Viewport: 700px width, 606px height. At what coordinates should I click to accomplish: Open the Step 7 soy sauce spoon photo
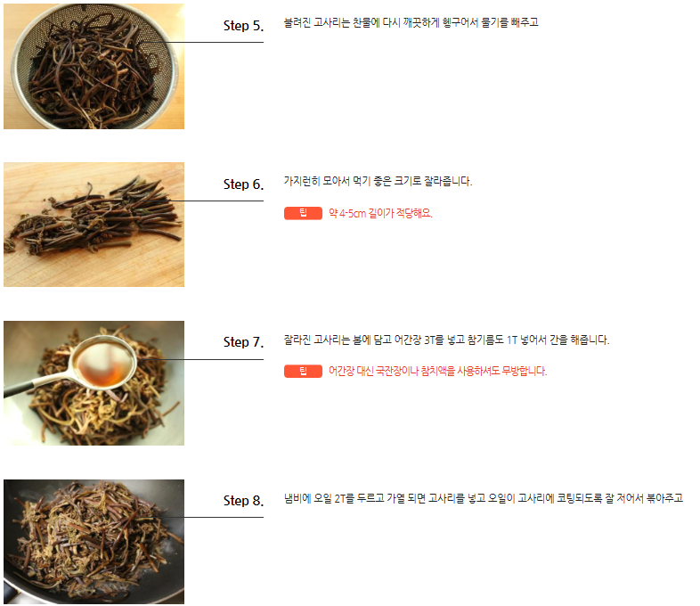[x=94, y=382]
